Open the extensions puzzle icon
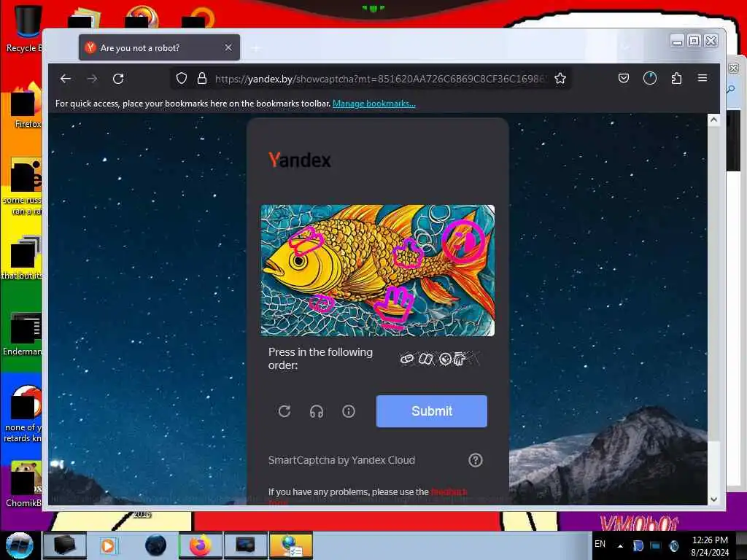The image size is (747, 560). point(676,78)
